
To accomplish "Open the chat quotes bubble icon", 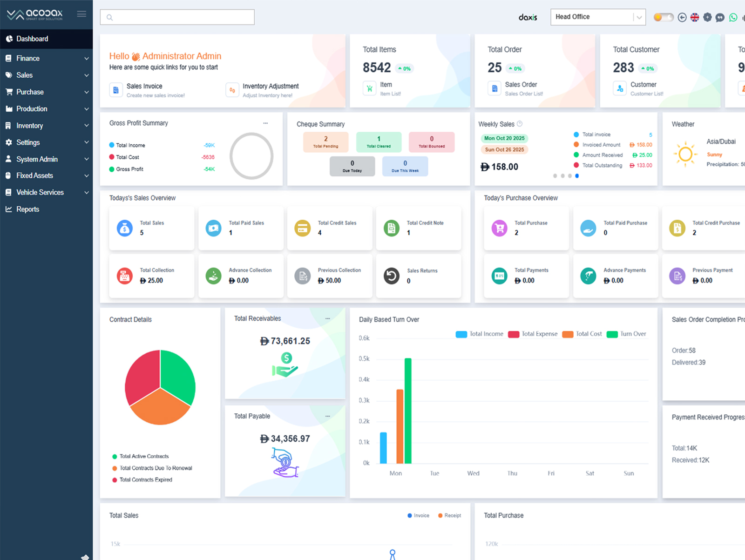I will click(x=720, y=17).
